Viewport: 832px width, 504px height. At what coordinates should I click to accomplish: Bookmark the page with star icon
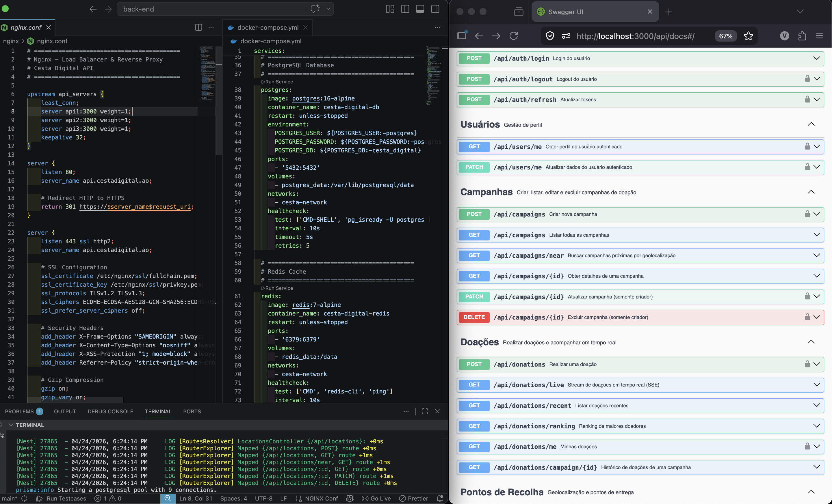[748, 36]
